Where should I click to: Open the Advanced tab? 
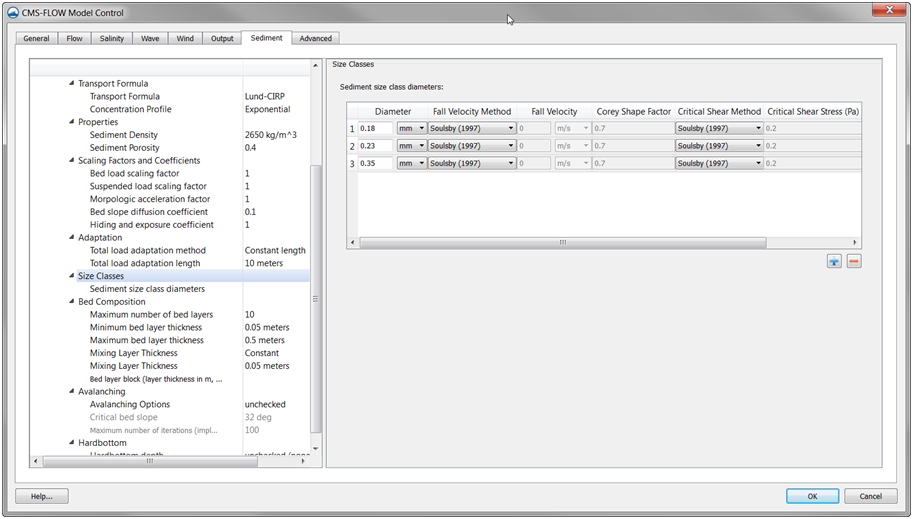pyautogui.click(x=316, y=38)
